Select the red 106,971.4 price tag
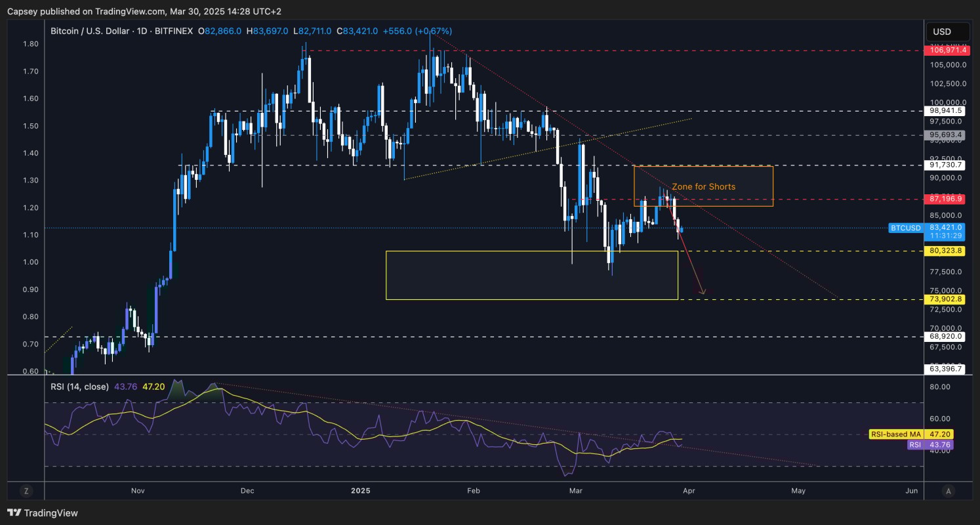 pos(944,50)
